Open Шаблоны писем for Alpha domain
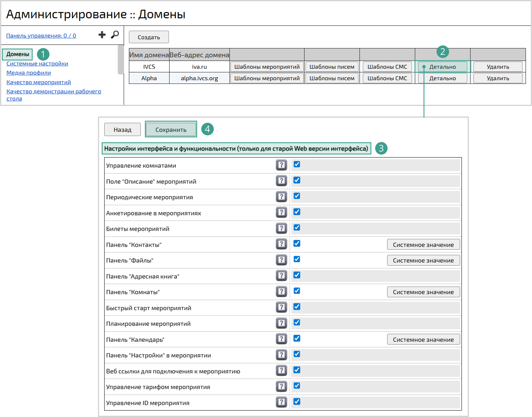The width and height of the screenshot is (532, 417). click(332, 78)
